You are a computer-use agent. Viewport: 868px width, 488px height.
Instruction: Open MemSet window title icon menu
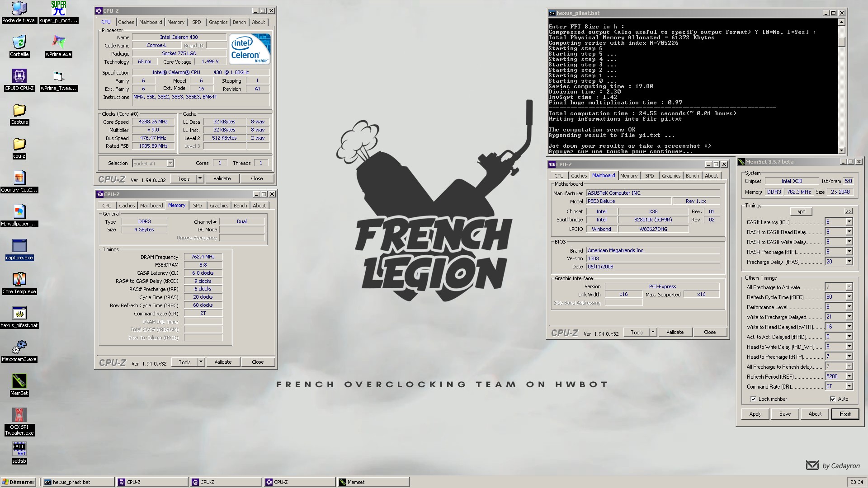pos(741,162)
